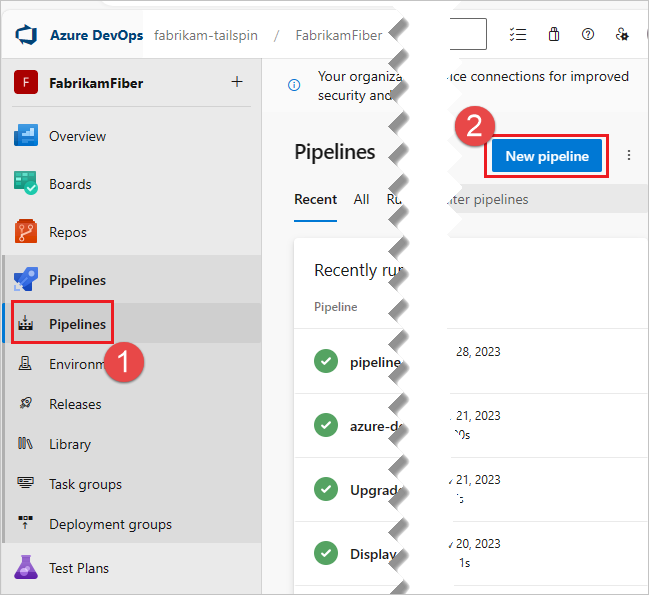Click the Repos icon in sidebar
The width and height of the screenshot is (649, 595).
tap(26, 232)
